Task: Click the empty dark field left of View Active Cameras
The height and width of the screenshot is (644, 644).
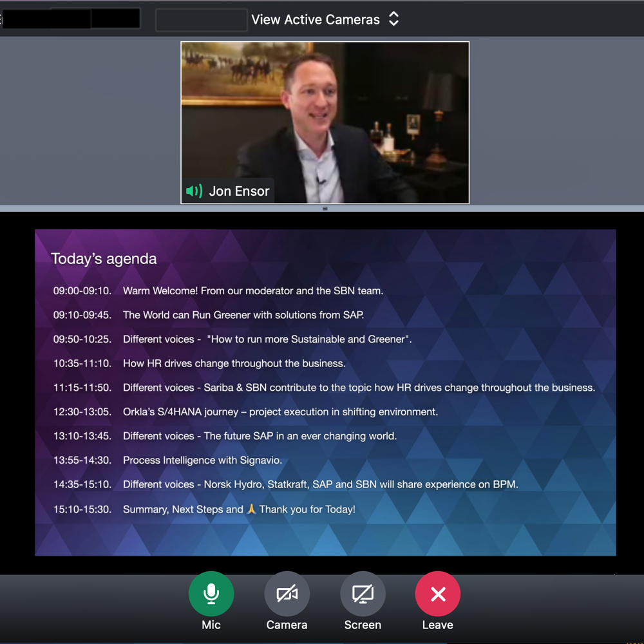Action: pyautogui.click(x=201, y=20)
